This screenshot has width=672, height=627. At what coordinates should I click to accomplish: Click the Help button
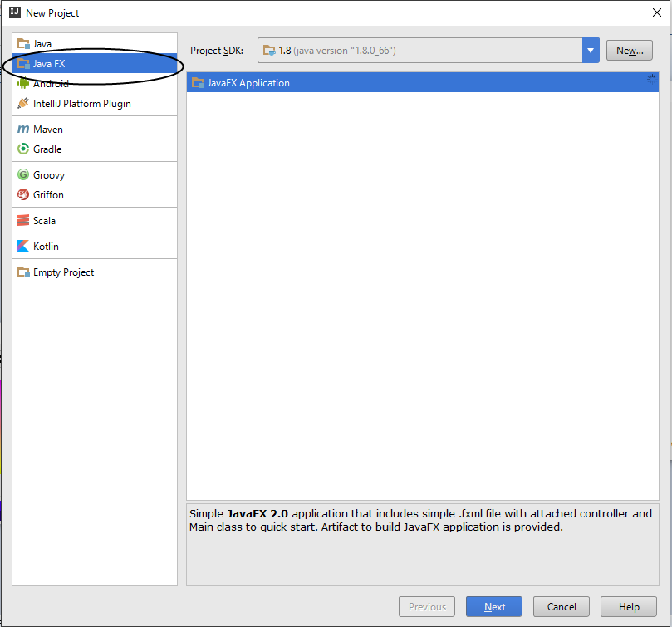(x=629, y=606)
